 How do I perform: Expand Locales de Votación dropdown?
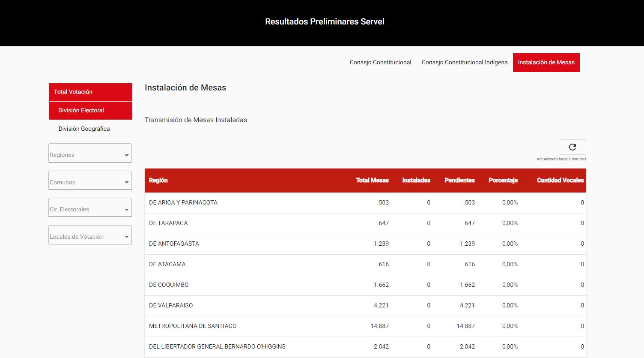(x=90, y=235)
